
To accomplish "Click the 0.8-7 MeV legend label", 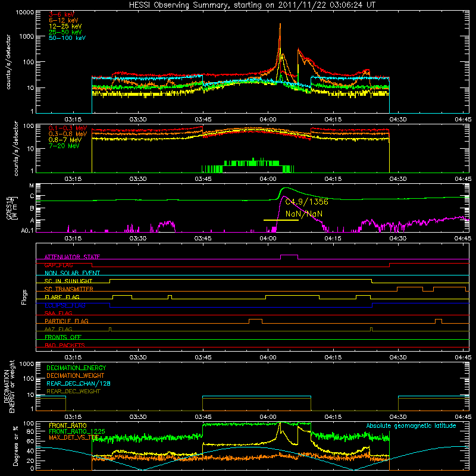I will tap(65, 140).
